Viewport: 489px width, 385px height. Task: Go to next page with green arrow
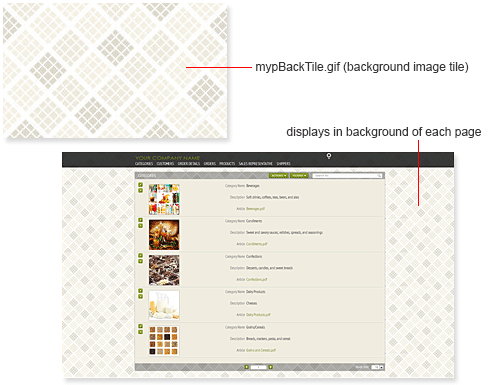click(x=271, y=367)
